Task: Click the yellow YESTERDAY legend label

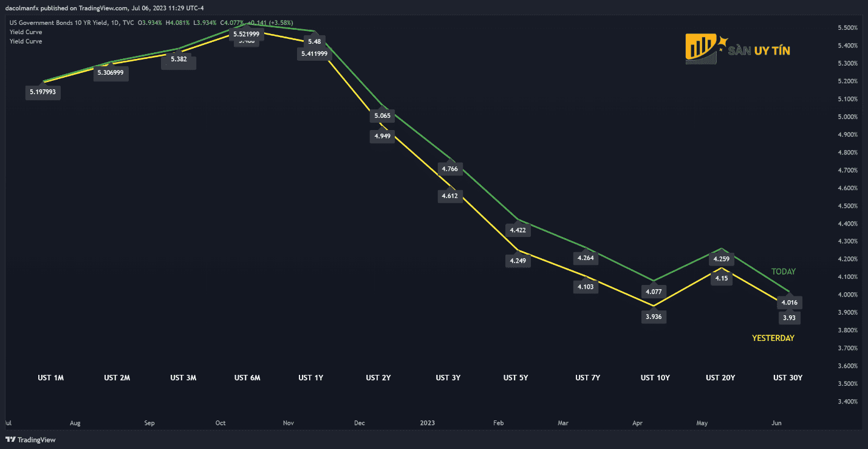Action: [x=773, y=338]
